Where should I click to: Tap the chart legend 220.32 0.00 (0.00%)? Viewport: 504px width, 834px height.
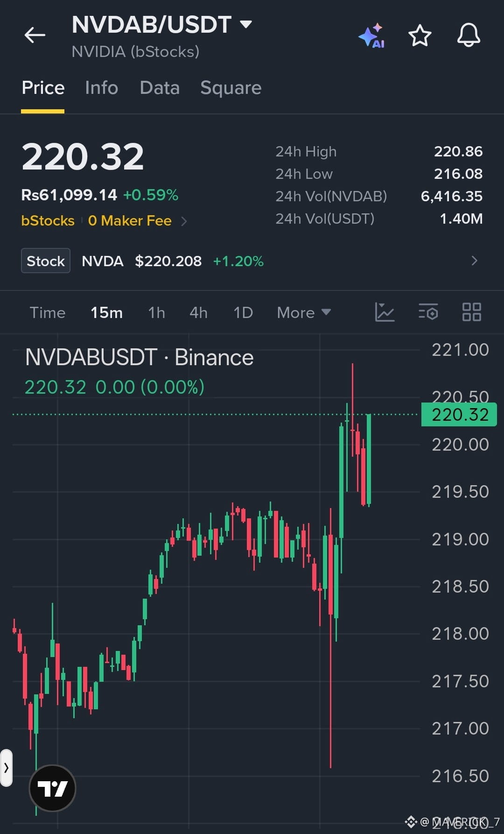(114, 387)
